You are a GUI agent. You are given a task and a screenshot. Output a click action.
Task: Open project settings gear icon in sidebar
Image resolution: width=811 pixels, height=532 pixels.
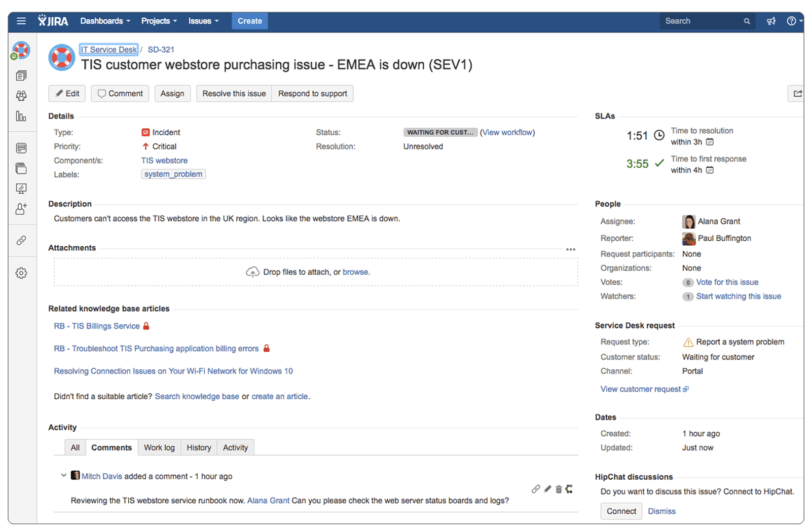tap(21, 273)
